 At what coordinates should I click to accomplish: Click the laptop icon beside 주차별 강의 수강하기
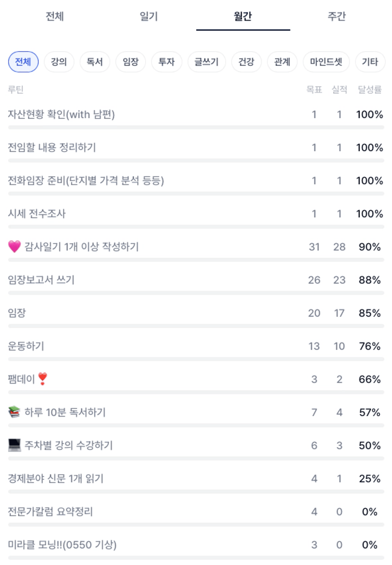point(15,446)
